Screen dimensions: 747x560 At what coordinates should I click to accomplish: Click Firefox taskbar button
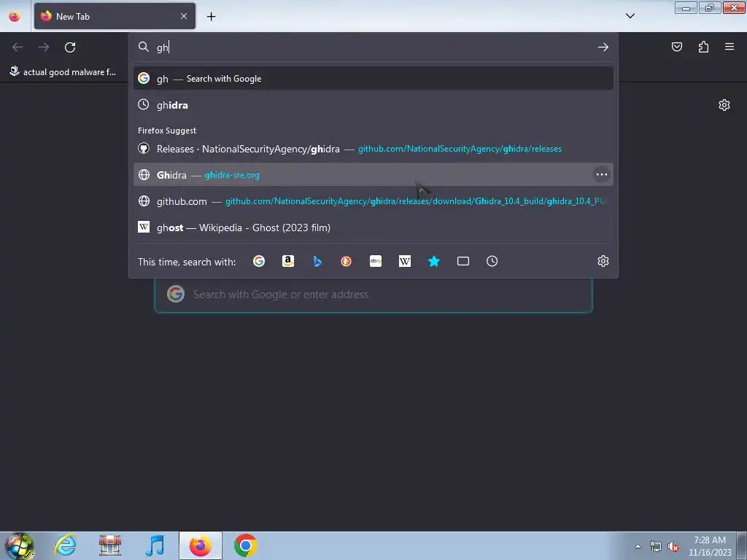pyautogui.click(x=201, y=545)
